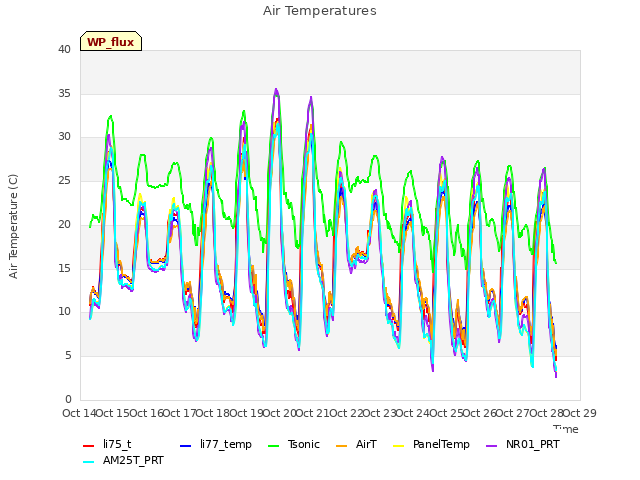Image resolution: width=640 pixels, height=480 pixels.
Task: Click the 35 y-axis tick label
Action: coord(64,93)
